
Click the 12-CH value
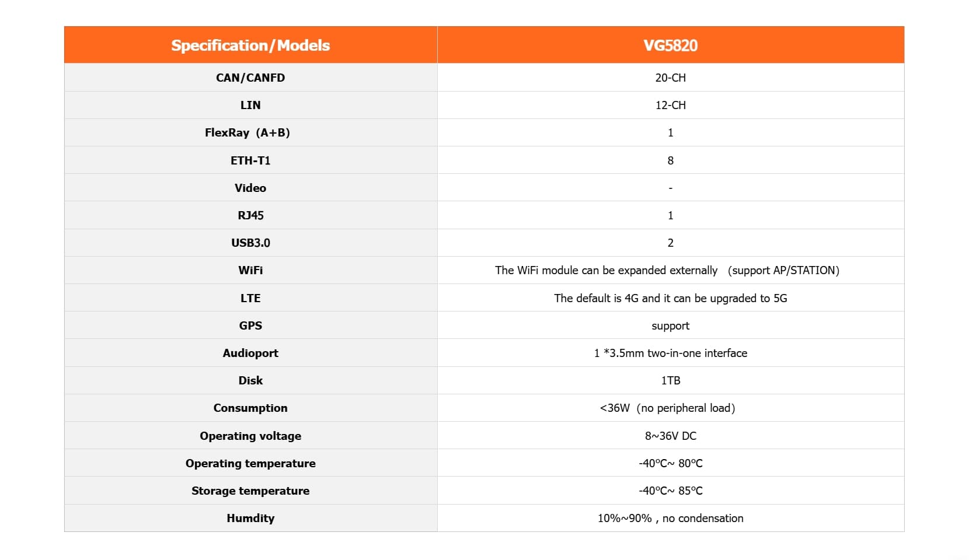click(670, 105)
